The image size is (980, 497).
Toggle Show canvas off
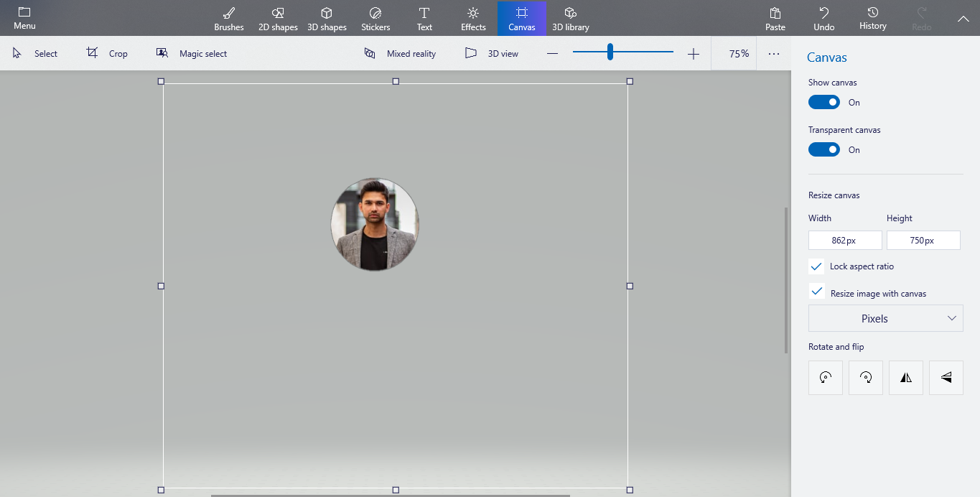point(823,102)
